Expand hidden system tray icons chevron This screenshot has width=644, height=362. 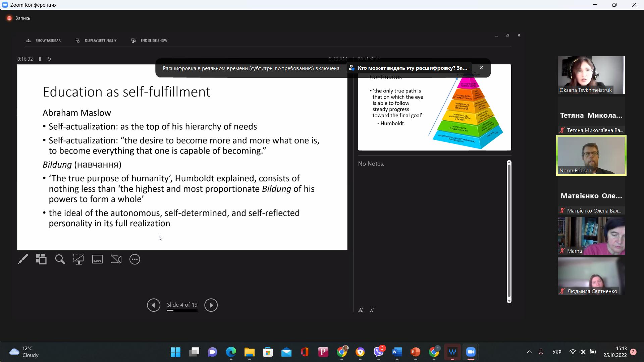click(529, 352)
